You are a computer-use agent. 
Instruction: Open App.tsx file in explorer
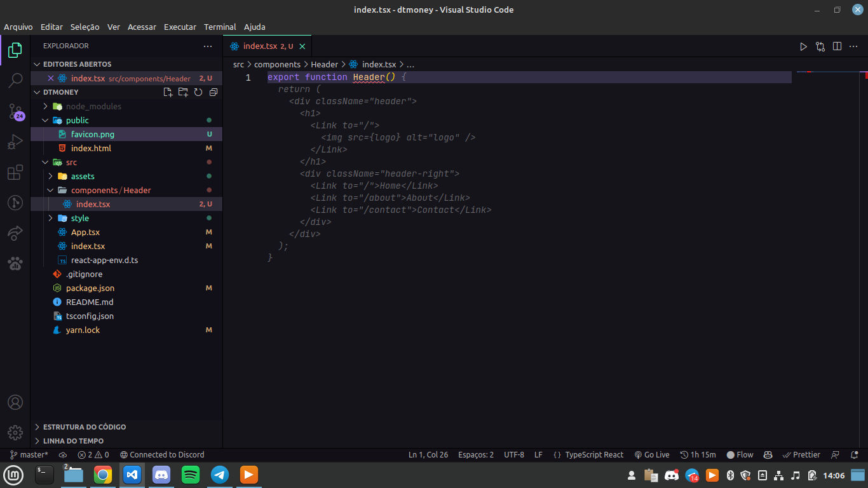point(126,232)
